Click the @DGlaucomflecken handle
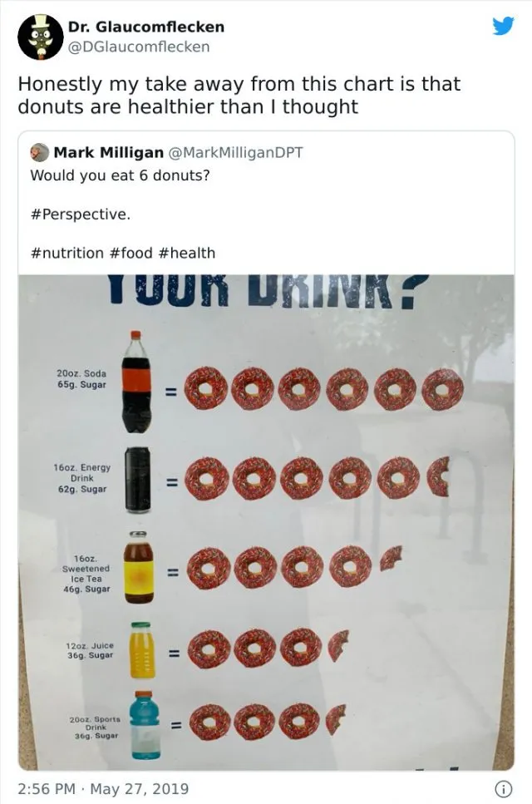Viewport: 532px width, 804px height. tap(139, 47)
